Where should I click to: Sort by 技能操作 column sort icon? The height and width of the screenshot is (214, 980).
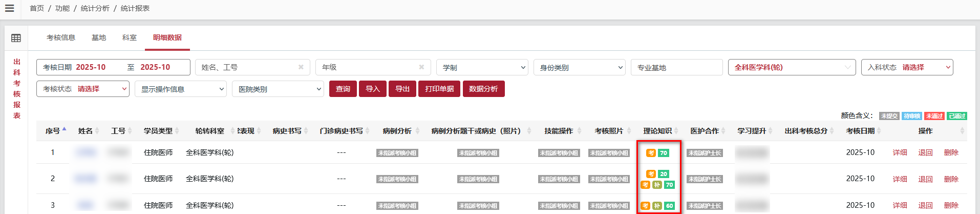(x=579, y=131)
